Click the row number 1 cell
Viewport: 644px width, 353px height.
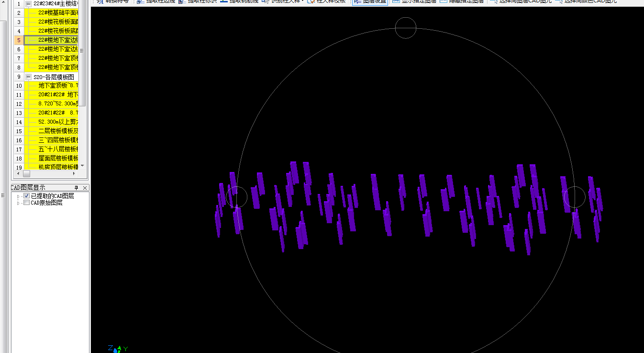tap(18, 3)
